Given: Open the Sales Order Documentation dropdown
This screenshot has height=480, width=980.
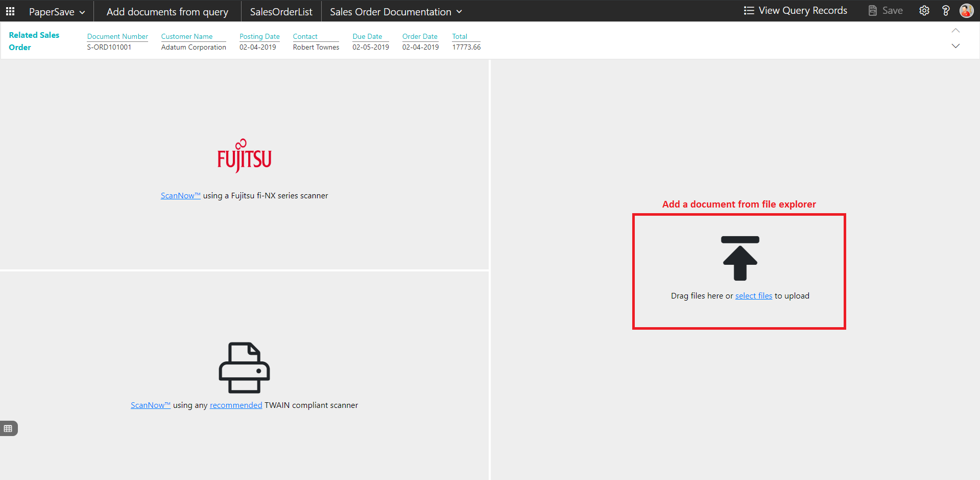Looking at the screenshot, I should point(396,12).
